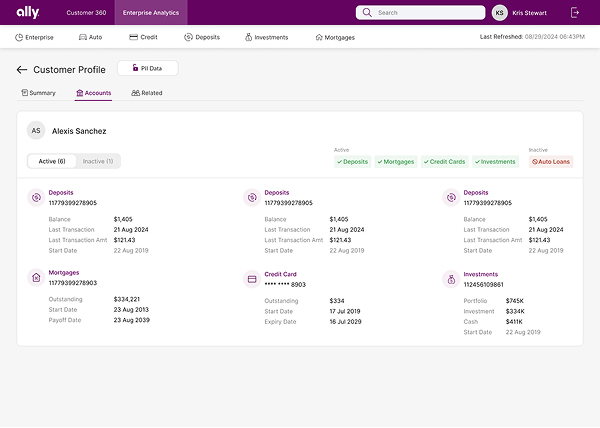The image size is (600, 428).
Task: Click the card expiry date 16 Jul 2029
Action: (x=346, y=322)
